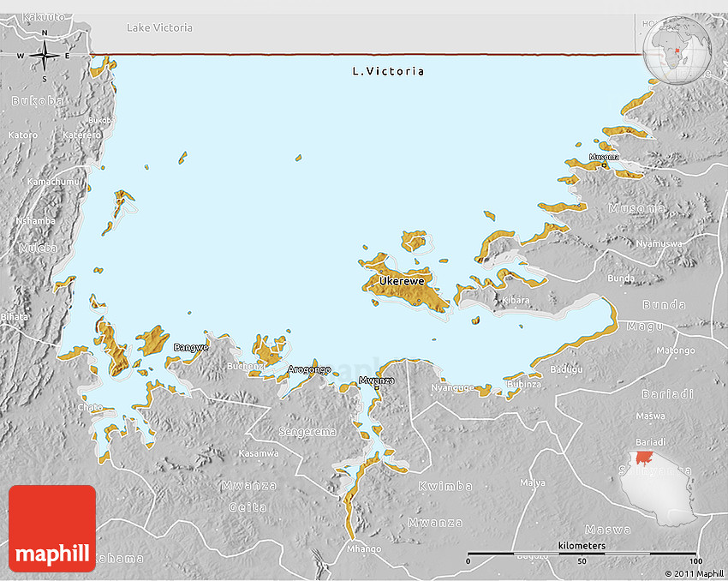This screenshot has width=728, height=581.
Task: Click the L.Victoria lake label
Action: coord(388,71)
